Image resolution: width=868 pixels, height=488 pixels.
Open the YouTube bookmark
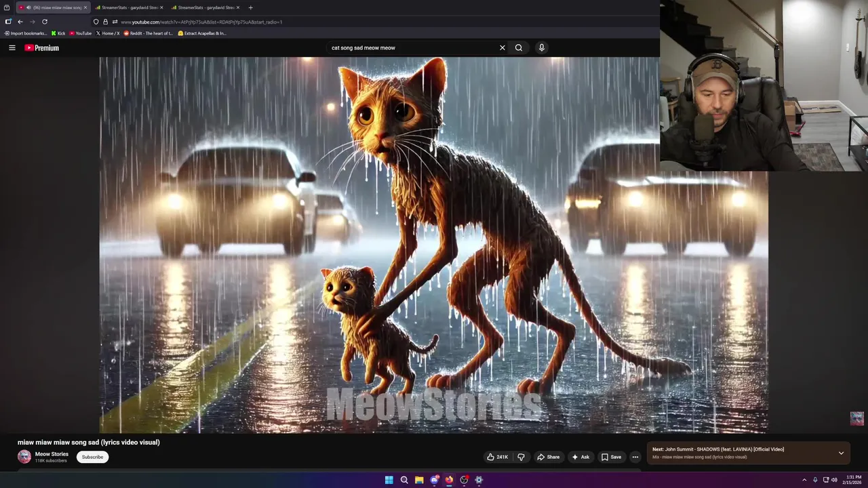tap(81, 33)
